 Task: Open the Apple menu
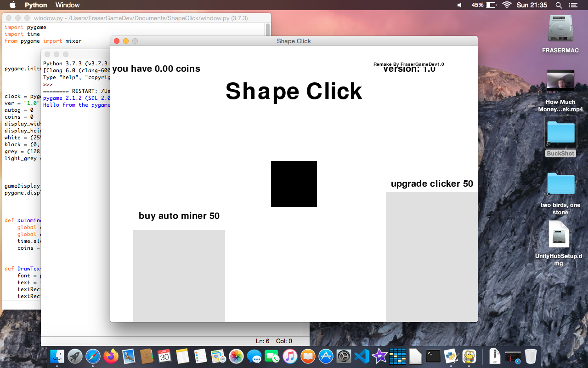pyautogui.click(x=12, y=5)
